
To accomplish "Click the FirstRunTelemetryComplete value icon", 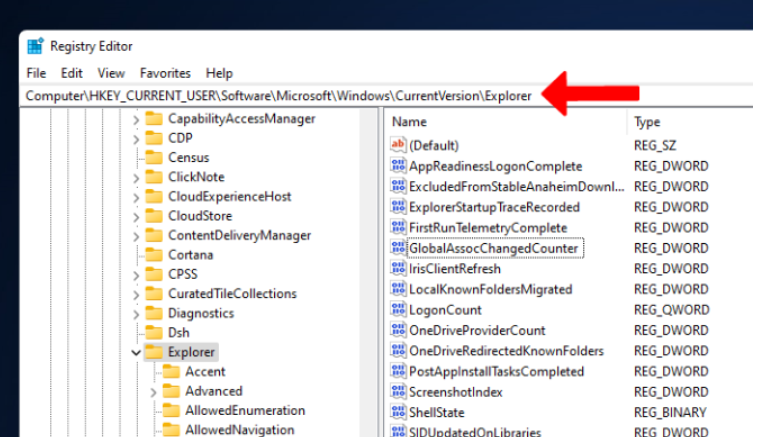I will [x=398, y=227].
